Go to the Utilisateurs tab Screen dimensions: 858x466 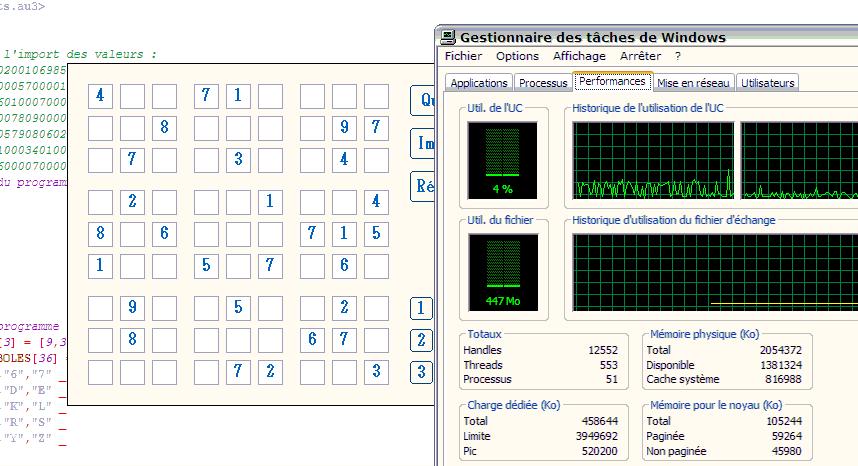pos(767,83)
